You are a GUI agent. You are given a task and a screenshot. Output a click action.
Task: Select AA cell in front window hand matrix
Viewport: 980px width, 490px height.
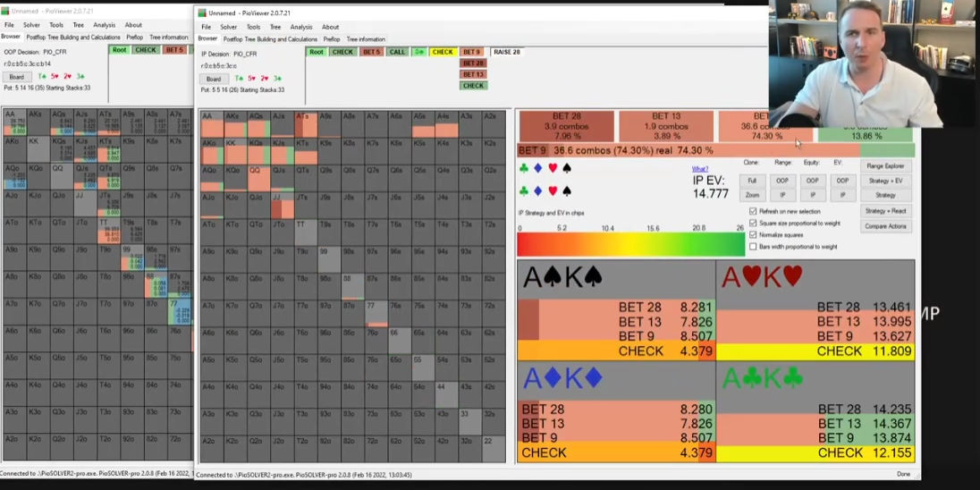pyautogui.click(x=212, y=123)
